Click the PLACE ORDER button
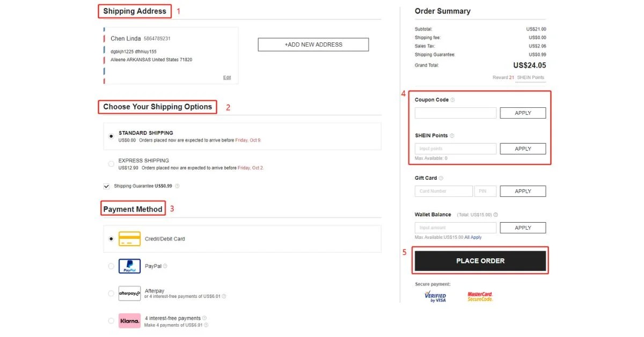This screenshot has height=337, width=644. pyautogui.click(x=480, y=260)
